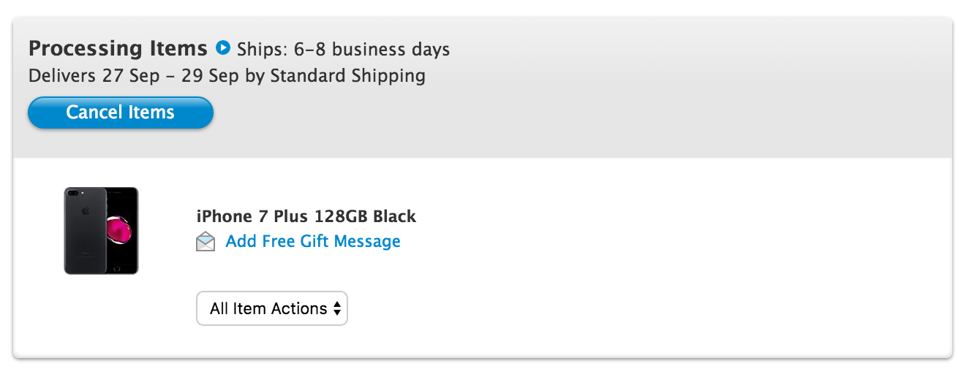Click the pink wallpaper on the iPhone screen
The image size is (980, 377).
pos(120,229)
